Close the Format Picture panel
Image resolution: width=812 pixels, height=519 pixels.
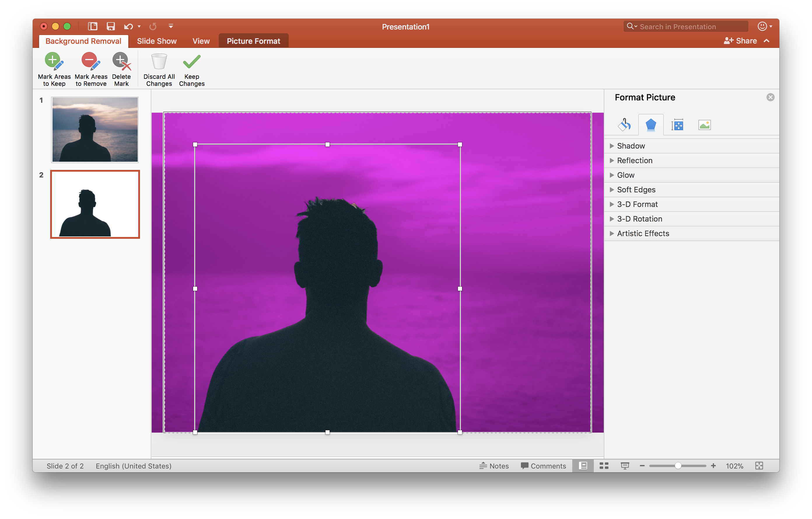771,97
